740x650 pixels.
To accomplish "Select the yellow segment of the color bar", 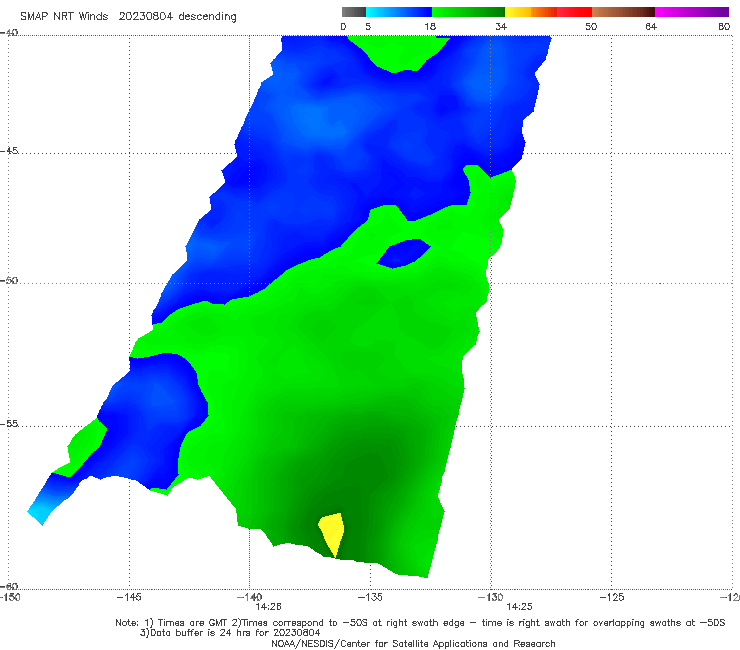I will (518, 12).
